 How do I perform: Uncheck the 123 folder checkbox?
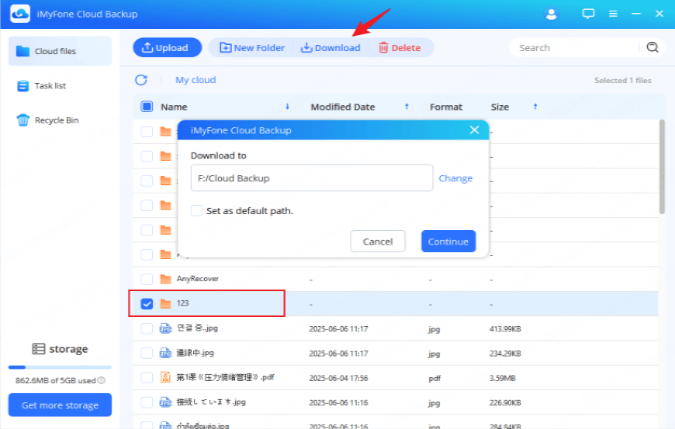point(147,304)
